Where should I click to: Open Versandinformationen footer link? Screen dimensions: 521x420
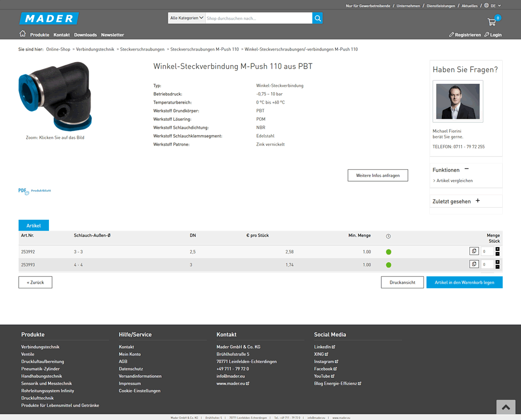(x=140, y=376)
